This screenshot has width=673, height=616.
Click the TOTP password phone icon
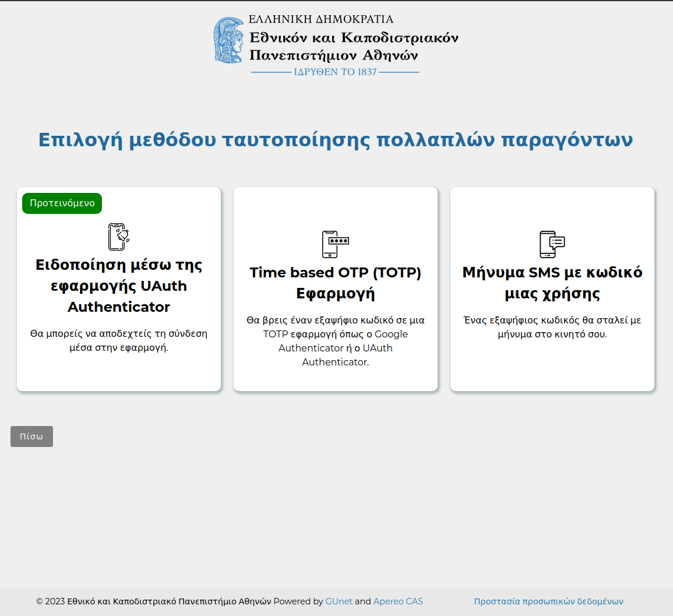[x=335, y=244]
